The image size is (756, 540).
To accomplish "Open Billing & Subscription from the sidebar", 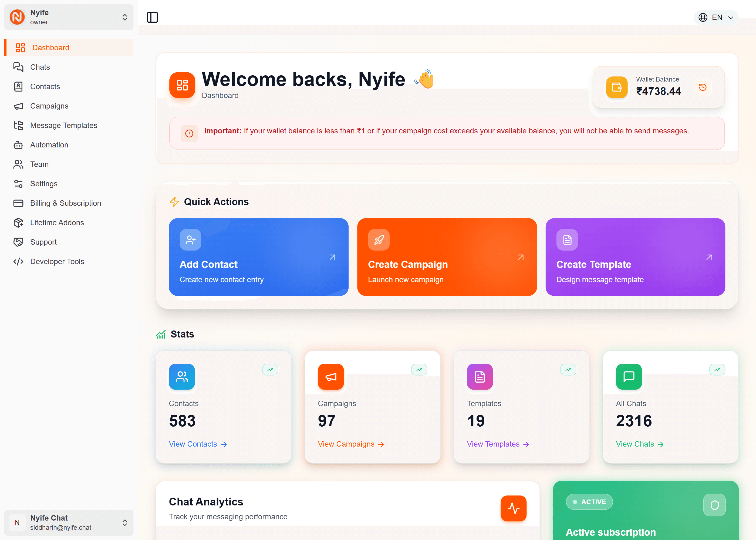I will tap(66, 203).
